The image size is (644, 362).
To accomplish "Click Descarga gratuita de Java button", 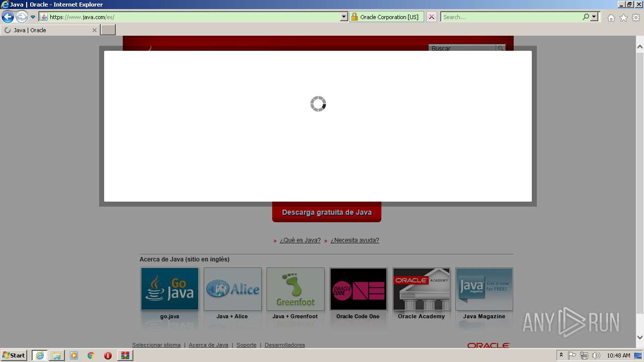I will point(327,212).
